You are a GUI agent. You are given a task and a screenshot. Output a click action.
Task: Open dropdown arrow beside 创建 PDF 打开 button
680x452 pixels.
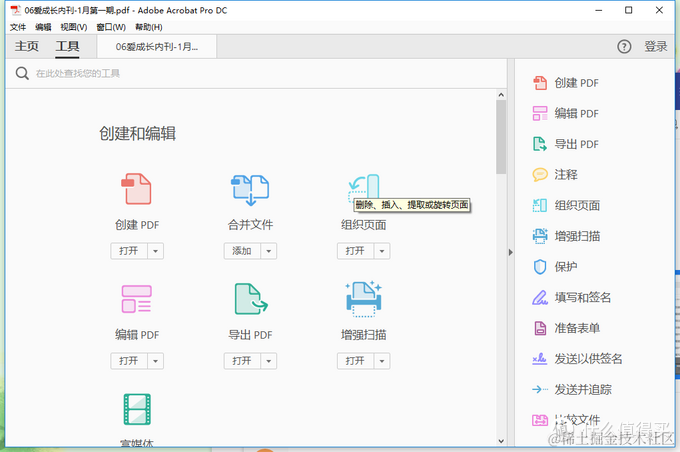click(156, 251)
